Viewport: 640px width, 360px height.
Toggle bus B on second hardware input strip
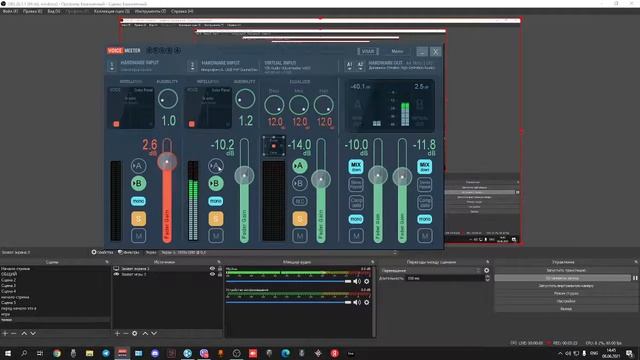pos(216,183)
